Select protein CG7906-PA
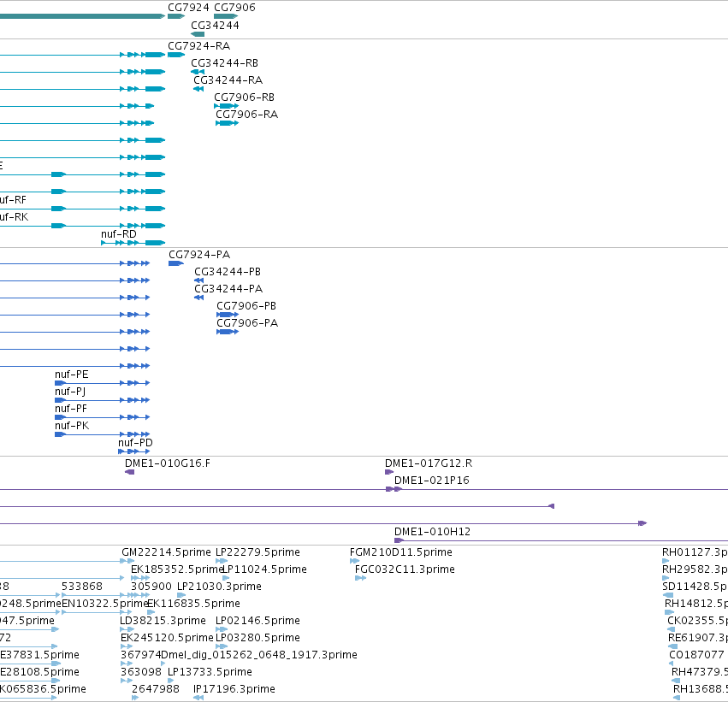The height and width of the screenshot is (702, 728). (x=247, y=323)
